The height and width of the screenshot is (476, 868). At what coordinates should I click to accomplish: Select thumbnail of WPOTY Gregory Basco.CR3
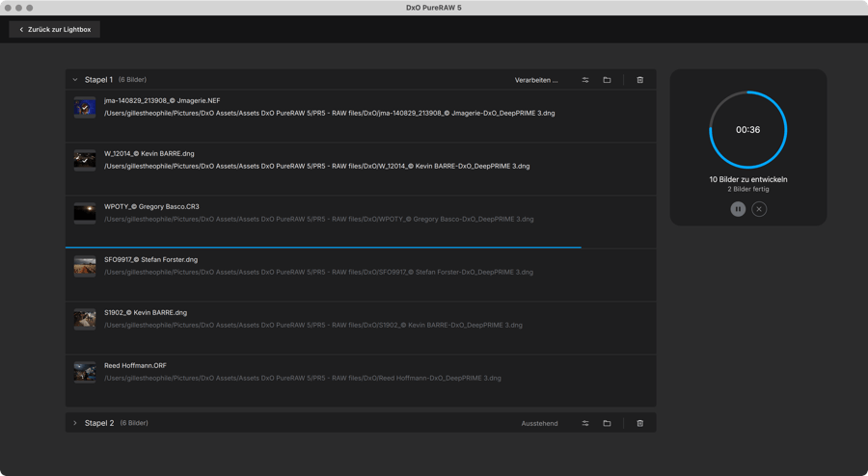pyautogui.click(x=85, y=213)
